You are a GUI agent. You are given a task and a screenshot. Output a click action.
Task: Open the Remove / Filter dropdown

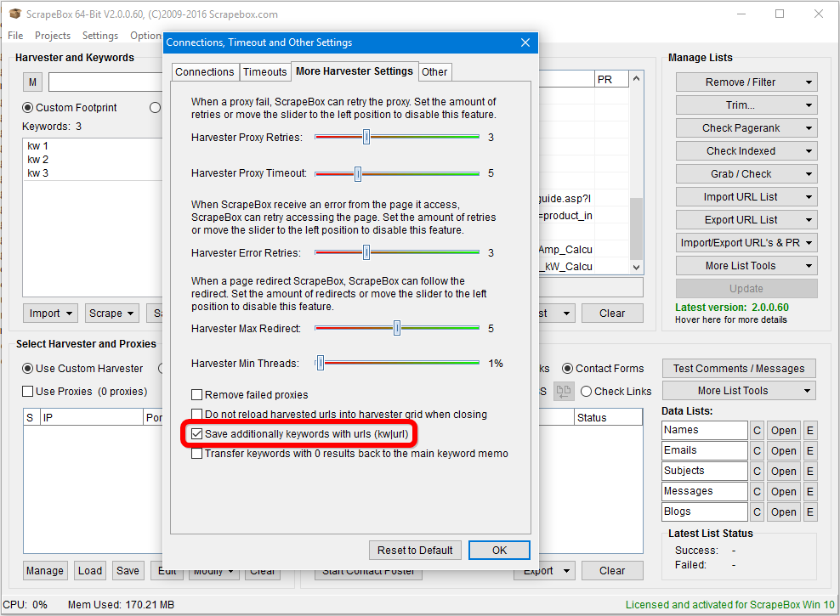(746, 82)
